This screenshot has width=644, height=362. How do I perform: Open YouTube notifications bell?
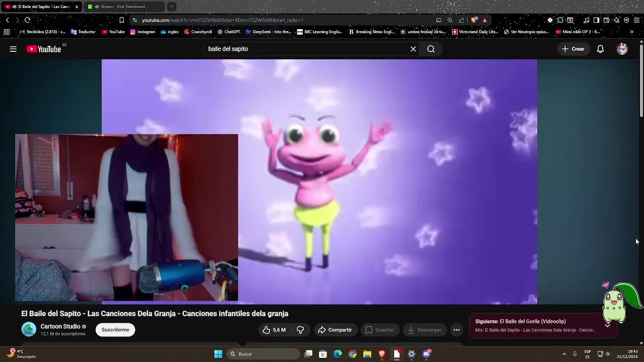(x=600, y=49)
